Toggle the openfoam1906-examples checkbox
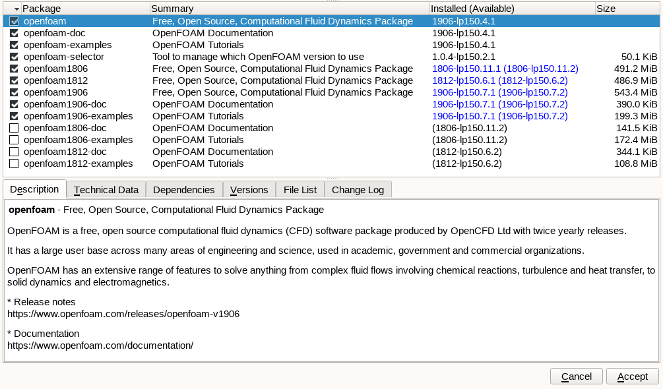The width and height of the screenshot is (663, 389). click(14, 116)
